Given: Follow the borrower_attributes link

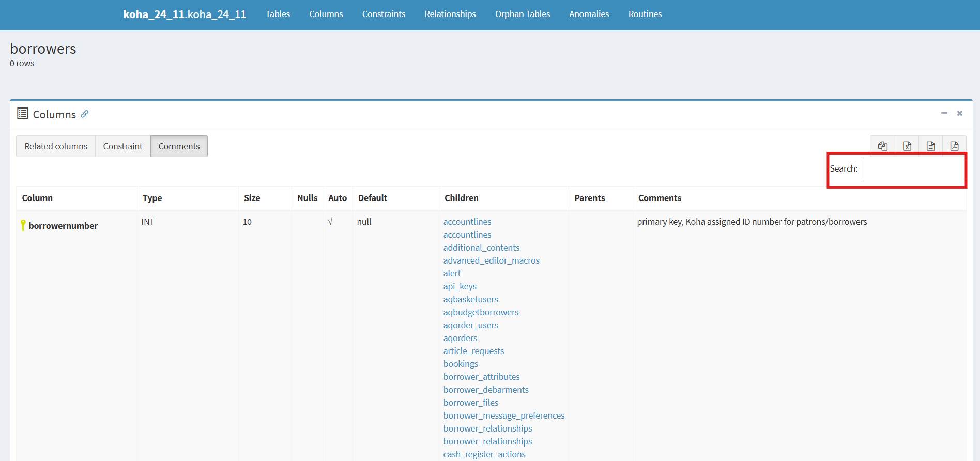Looking at the screenshot, I should 481,377.
